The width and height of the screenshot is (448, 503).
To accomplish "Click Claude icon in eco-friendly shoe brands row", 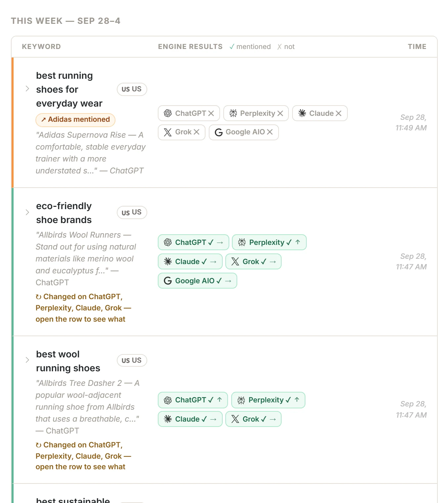I will pos(168,261).
